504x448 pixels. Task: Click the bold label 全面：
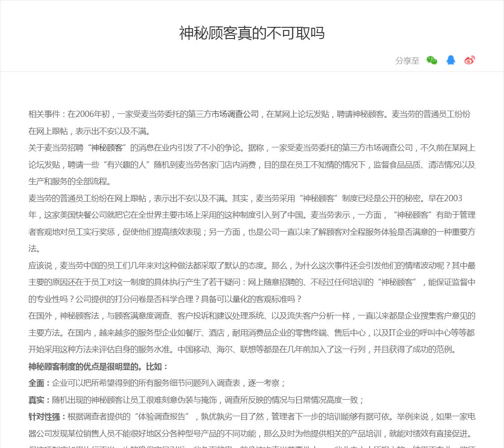(x=40, y=383)
